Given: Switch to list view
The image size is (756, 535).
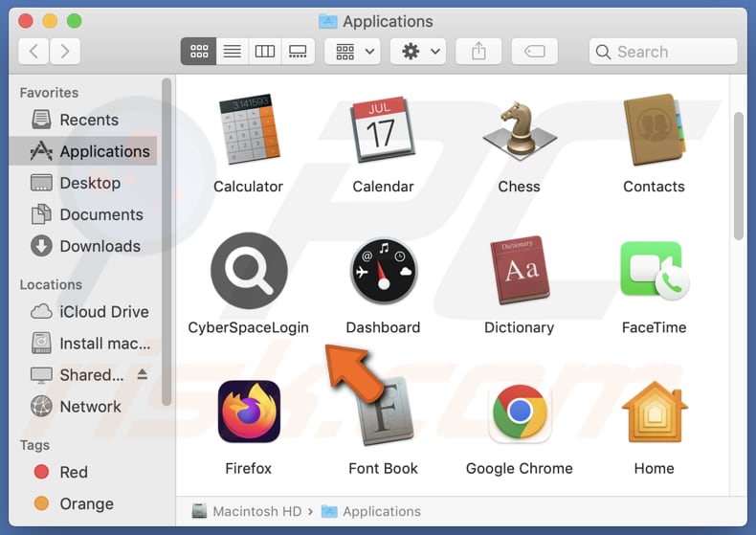Looking at the screenshot, I should coord(233,51).
